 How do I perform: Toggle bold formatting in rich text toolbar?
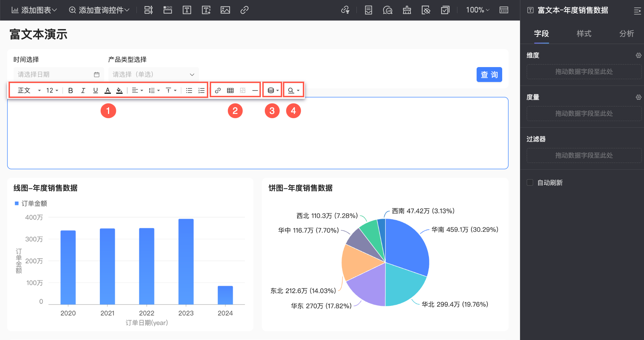pyautogui.click(x=70, y=91)
